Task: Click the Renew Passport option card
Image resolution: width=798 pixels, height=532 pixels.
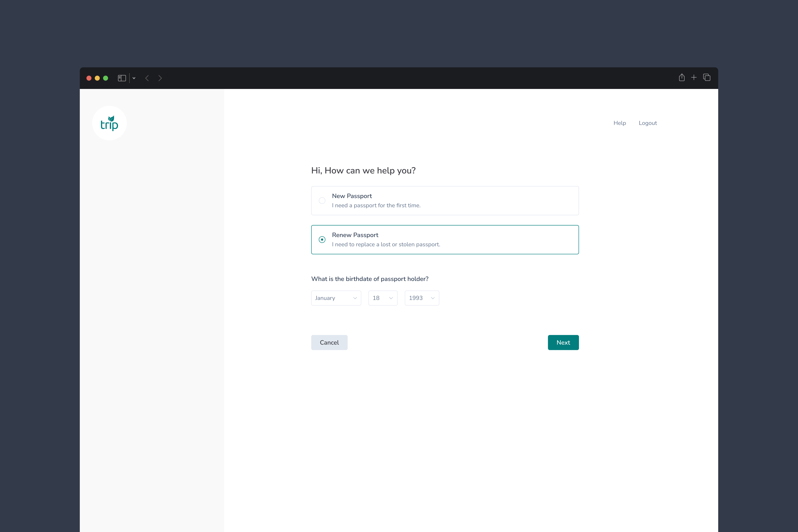Action: point(445,240)
